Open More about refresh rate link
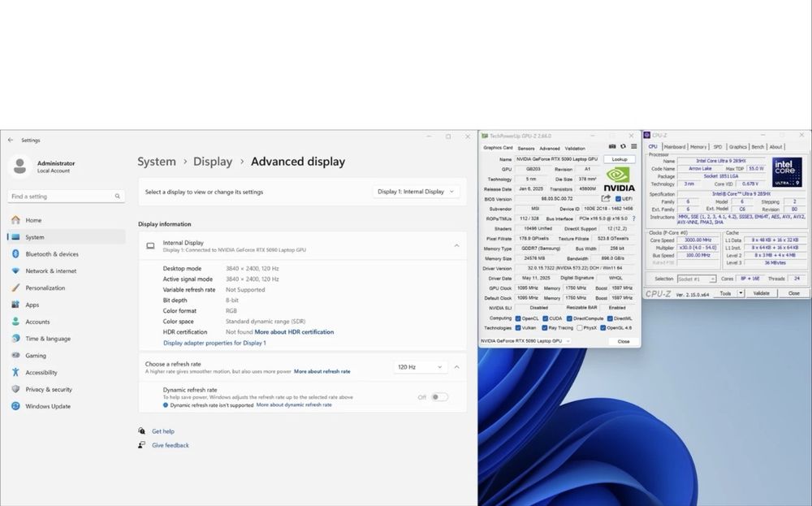Screen dimensions: 812x506 point(322,371)
